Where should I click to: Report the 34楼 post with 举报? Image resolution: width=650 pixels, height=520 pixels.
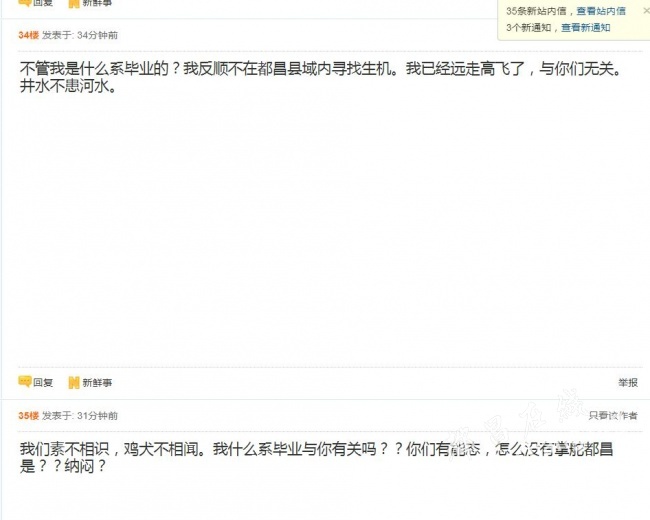coord(628,382)
